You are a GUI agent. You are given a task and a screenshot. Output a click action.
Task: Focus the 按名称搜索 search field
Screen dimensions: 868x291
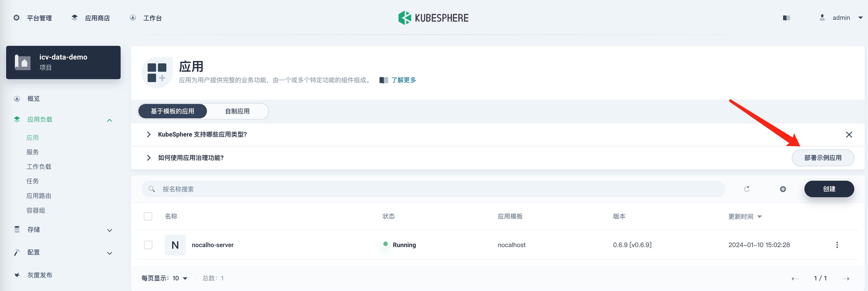[433, 189]
